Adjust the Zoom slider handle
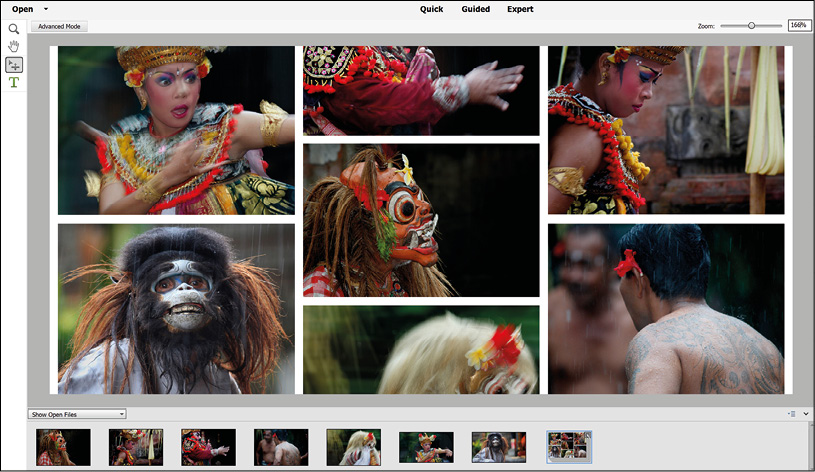 (x=751, y=25)
